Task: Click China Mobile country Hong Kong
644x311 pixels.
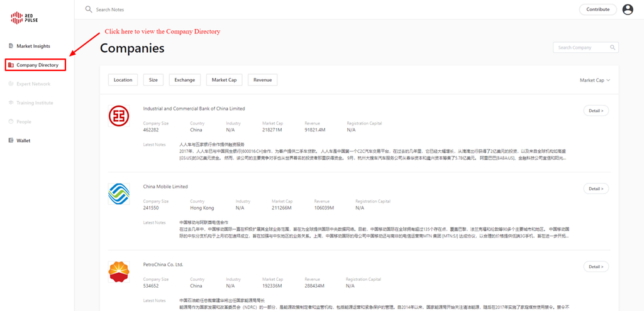Action: 202,208
